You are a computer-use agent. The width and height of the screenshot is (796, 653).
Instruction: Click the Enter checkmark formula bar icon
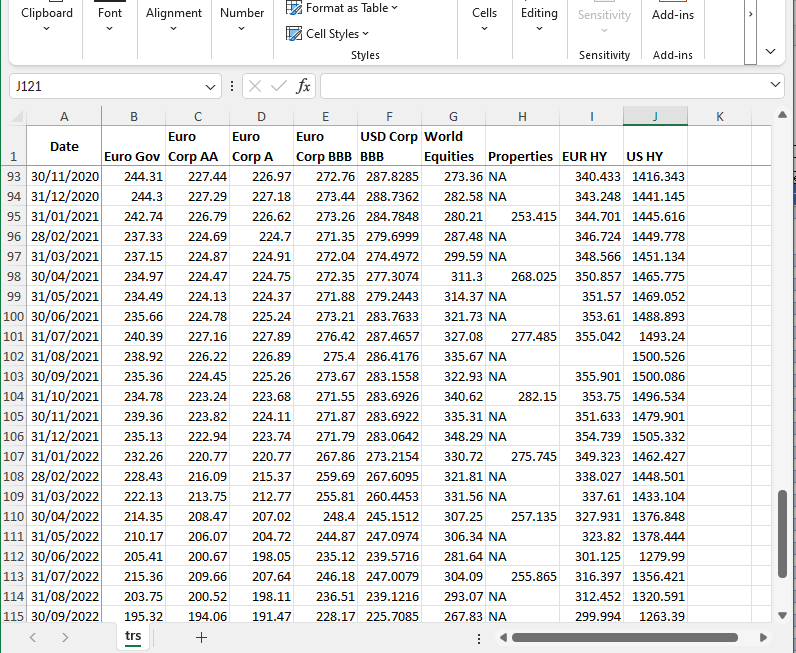pos(279,86)
